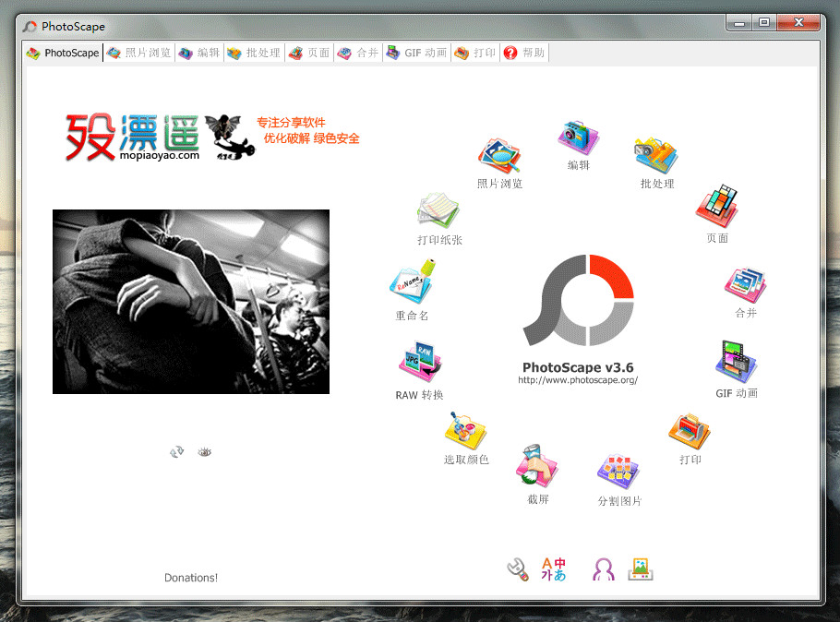Switch to the PhotoScape home tab
Image resolution: width=840 pixels, height=622 pixels.
pos(63,53)
